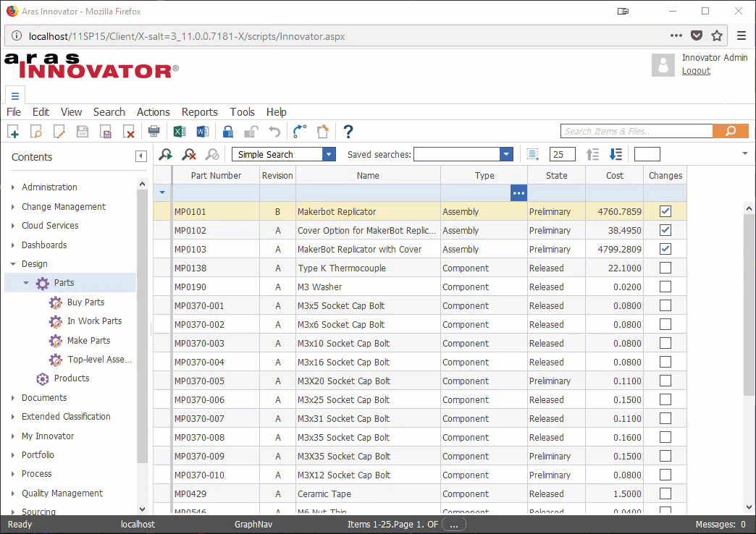Click the Firefox page actions ellipsis
The width and height of the screenshot is (756, 534).
pos(676,35)
